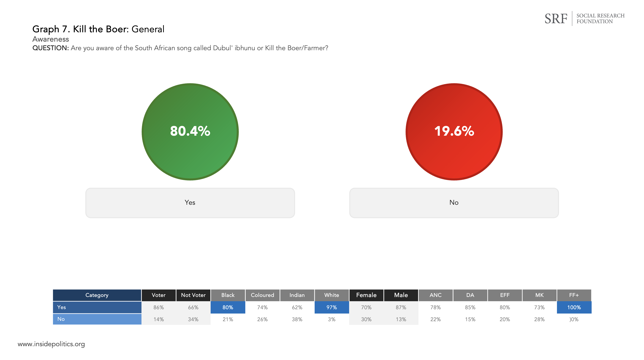Image resolution: width=644 pixels, height=360 pixels.
Task: Select the Not Voter column header
Action: 193,295
